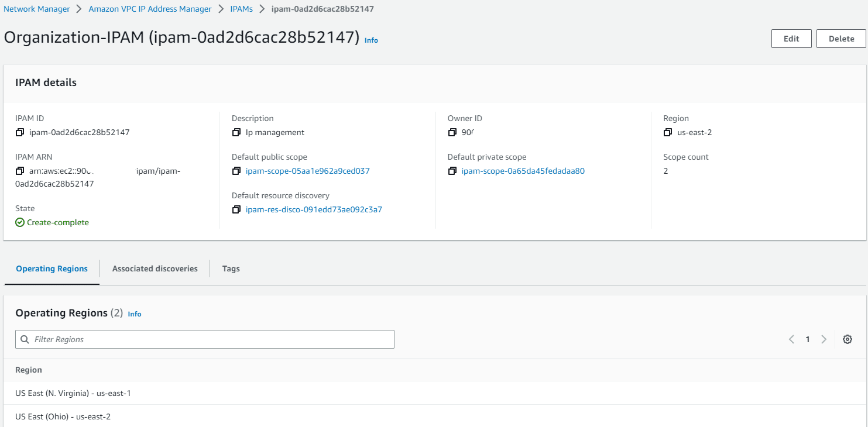Open Info link beside Operating Regions heading
This screenshot has height=427, width=868.
(135, 314)
